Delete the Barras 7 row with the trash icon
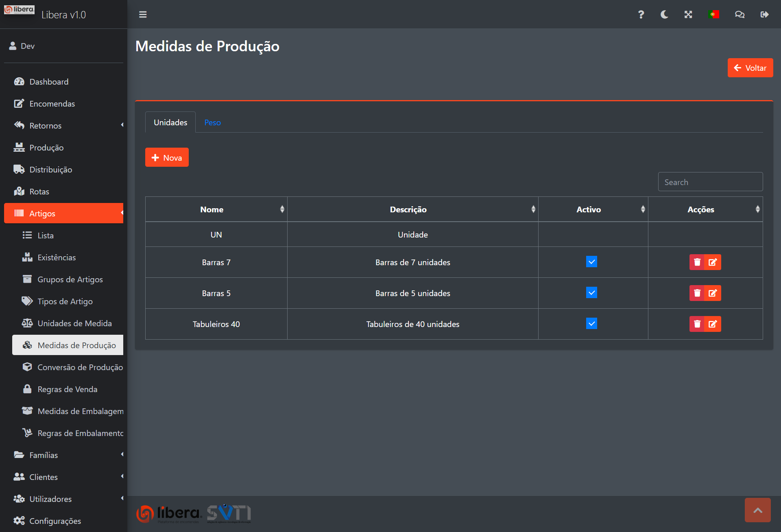The image size is (781, 532). pyautogui.click(x=697, y=262)
